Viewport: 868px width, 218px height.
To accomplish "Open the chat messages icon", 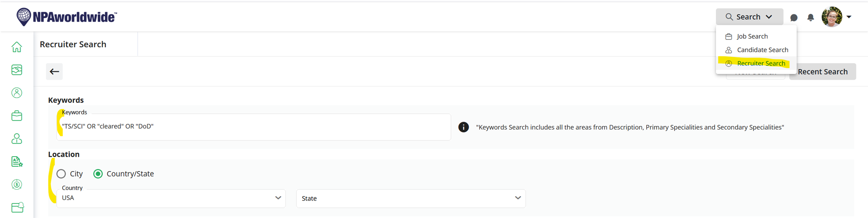I will coord(793,18).
